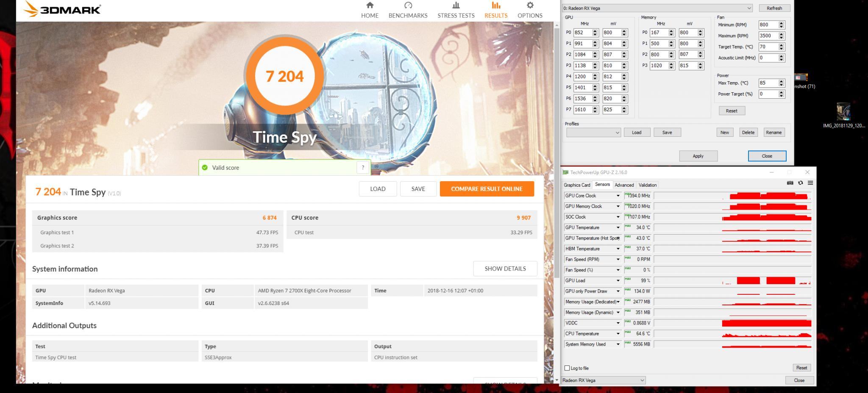868x393 pixels.
Task: Expand the Profiles combo box
Action: coord(593,133)
